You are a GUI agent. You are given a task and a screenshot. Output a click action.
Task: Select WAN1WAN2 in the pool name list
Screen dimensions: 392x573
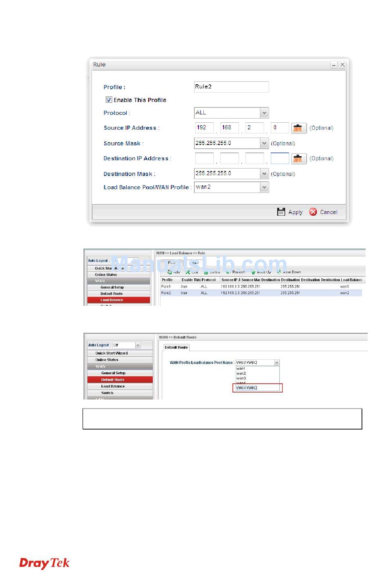[257, 388]
